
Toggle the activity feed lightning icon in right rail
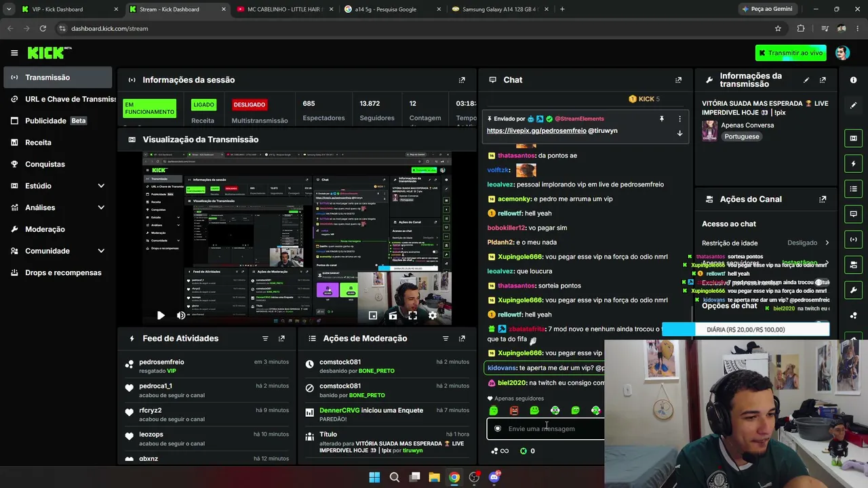pos(853,163)
